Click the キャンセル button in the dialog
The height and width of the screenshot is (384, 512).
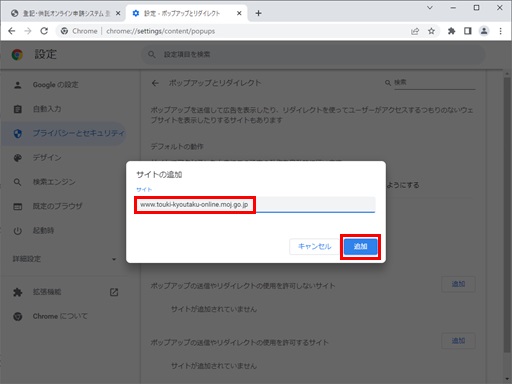click(314, 247)
